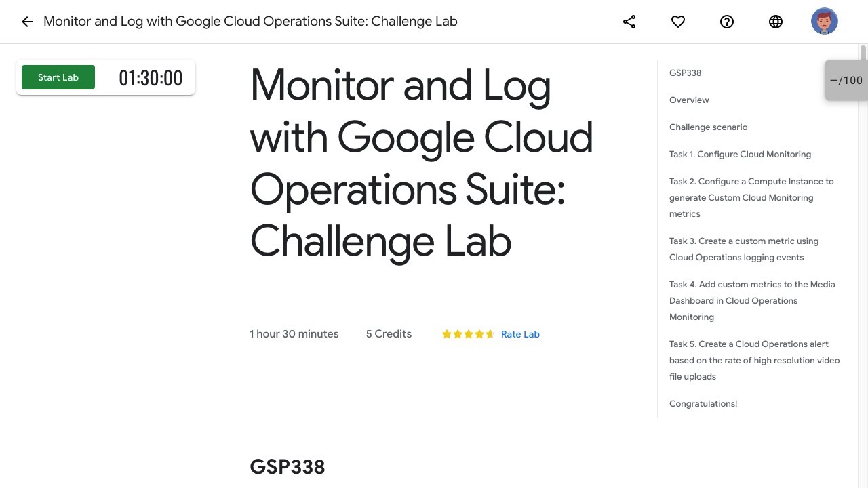Go to Task 3 custom metric logging events
868x488 pixels.
pos(744,249)
